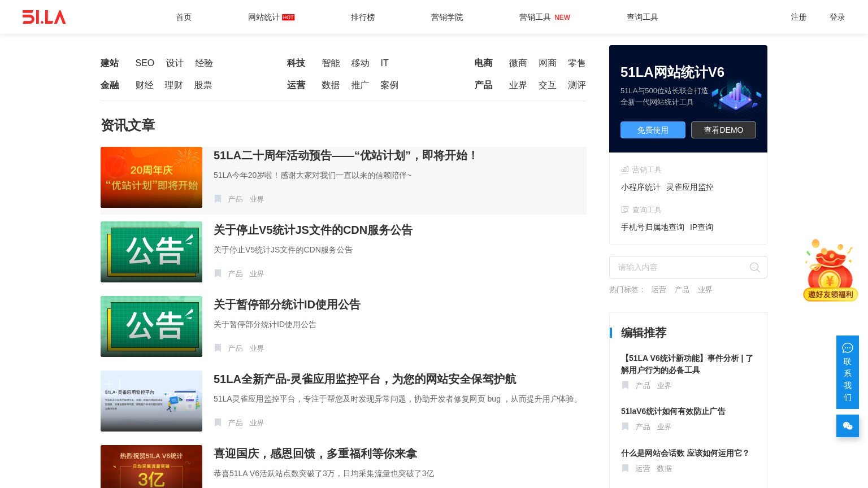Open the 3亿 national day article thumbnail

(151, 467)
